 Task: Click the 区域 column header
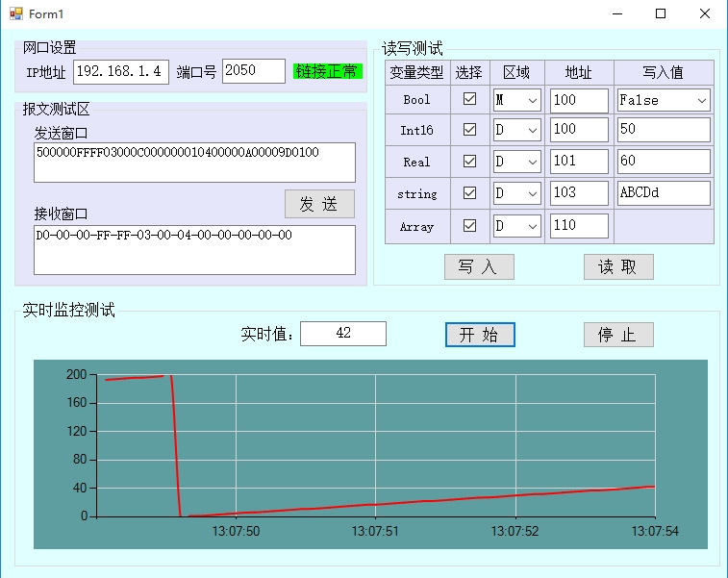(x=517, y=72)
